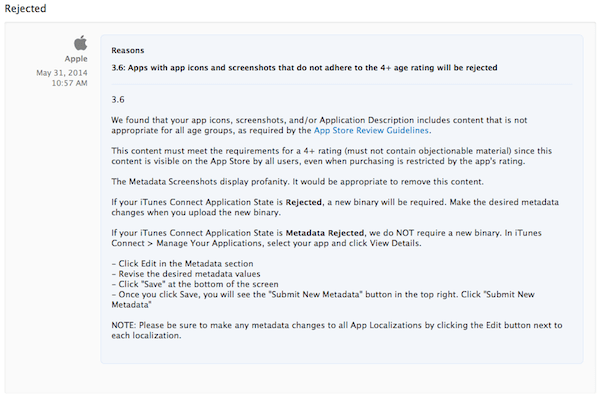Click the 'Click "Save" at the bottom' line
Screen dimensions: 600x398
click(195, 284)
